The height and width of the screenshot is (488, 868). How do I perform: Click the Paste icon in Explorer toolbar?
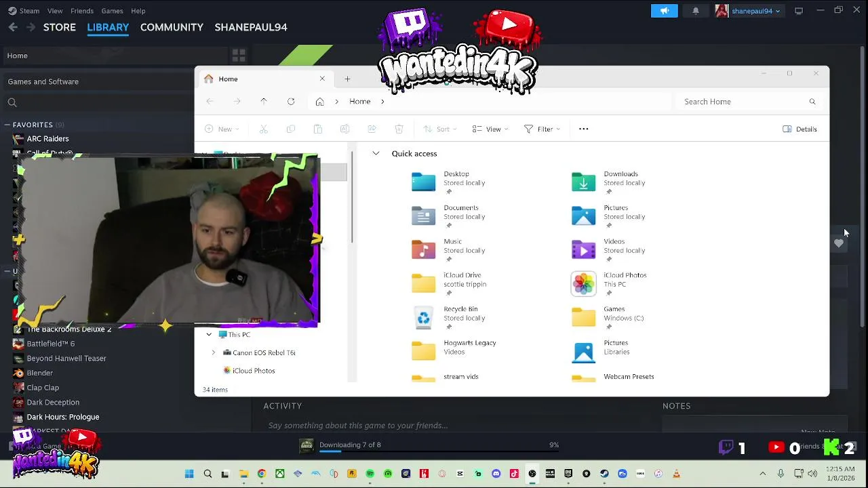coord(317,129)
